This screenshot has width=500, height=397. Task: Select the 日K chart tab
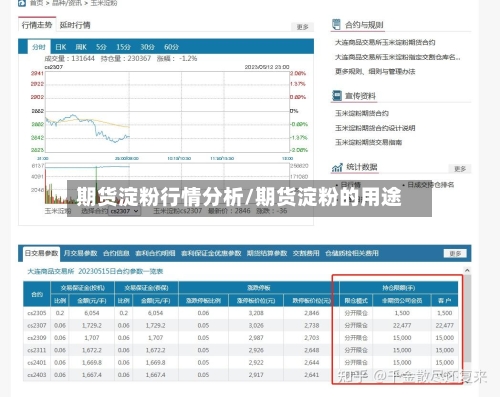pos(61,47)
